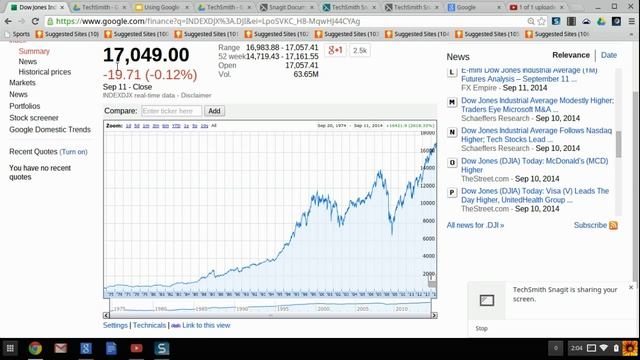Turn on Recent Quotes
Image resolution: width=640 pixels, height=360 pixels.
point(73,152)
